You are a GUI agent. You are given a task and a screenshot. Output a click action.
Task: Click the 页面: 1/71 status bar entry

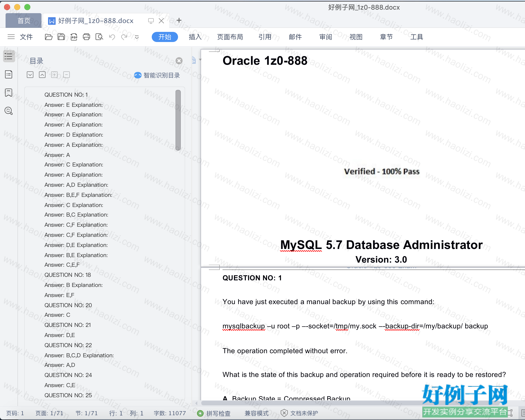[x=49, y=413]
